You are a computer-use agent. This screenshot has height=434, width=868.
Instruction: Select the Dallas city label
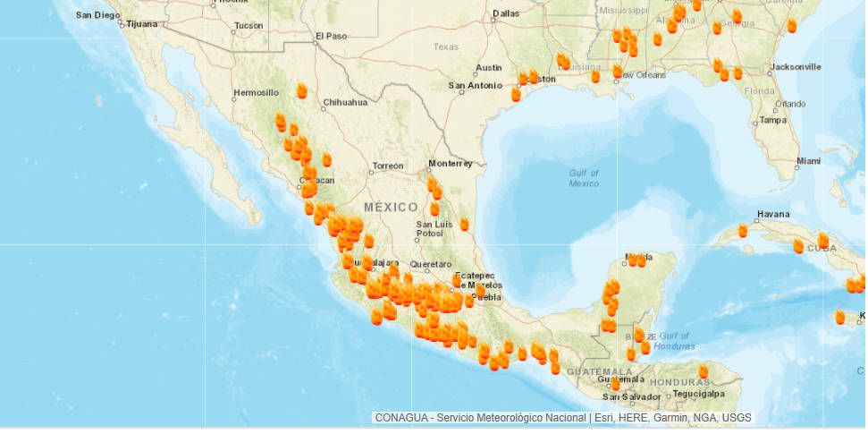[x=505, y=13]
